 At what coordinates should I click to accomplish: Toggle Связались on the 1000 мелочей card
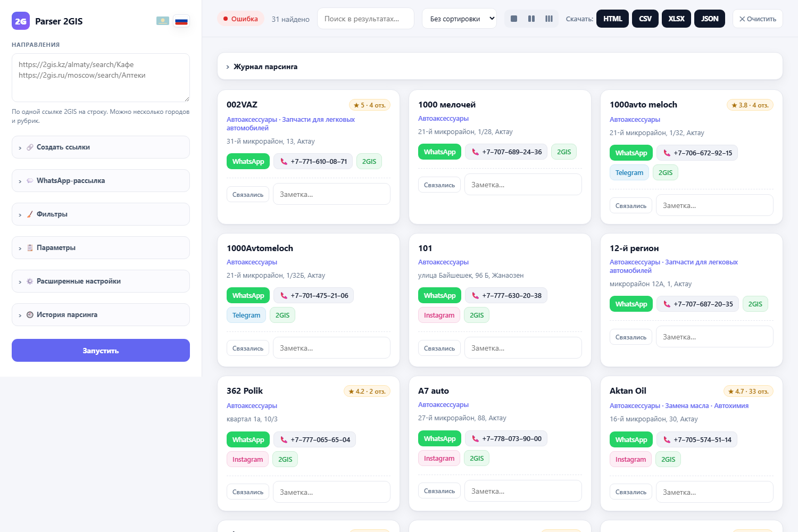click(439, 185)
